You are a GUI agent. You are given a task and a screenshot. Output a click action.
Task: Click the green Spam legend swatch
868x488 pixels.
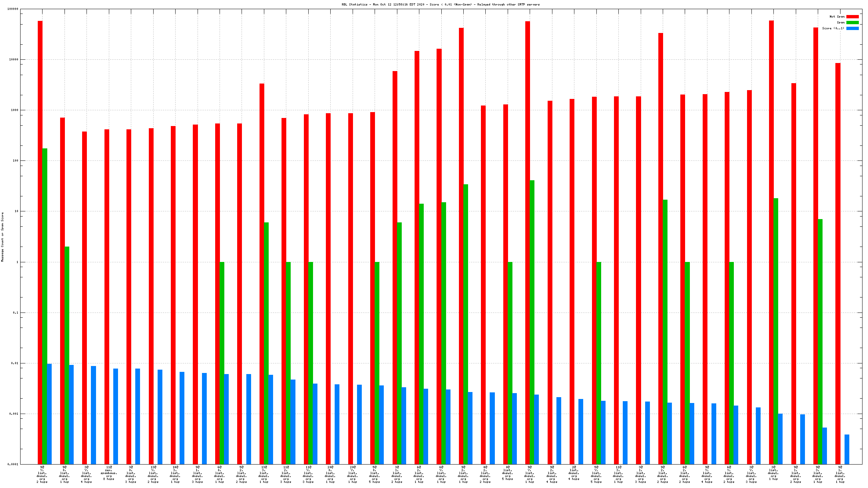click(x=852, y=22)
